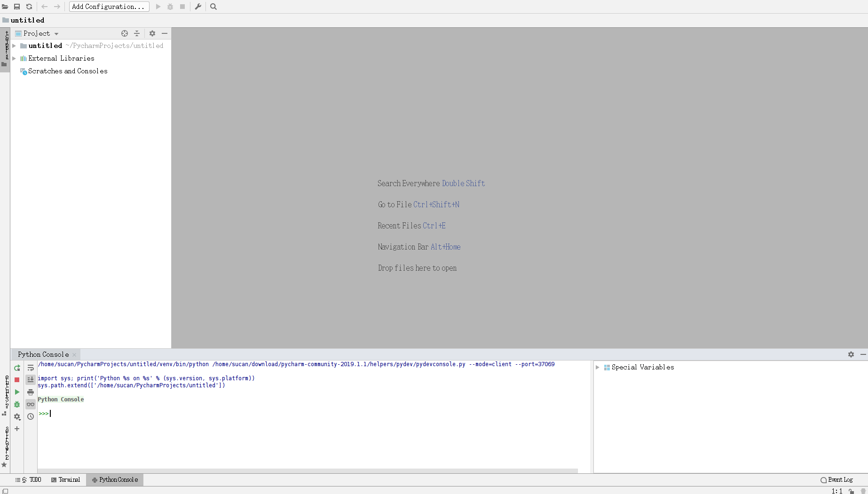Viewport: 868px width, 494px height.
Task: Click the Rerun console icon
Action: pos(17,368)
